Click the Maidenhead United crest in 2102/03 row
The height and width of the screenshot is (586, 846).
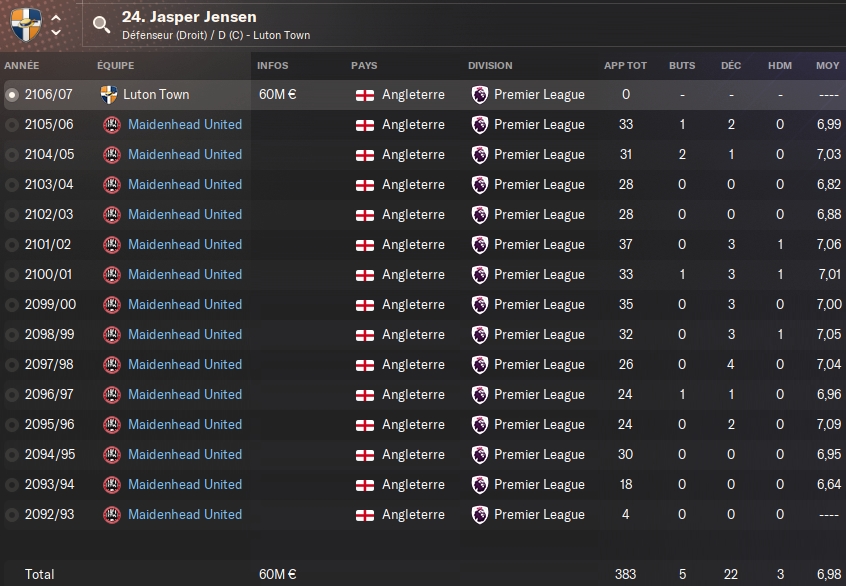coord(112,215)
